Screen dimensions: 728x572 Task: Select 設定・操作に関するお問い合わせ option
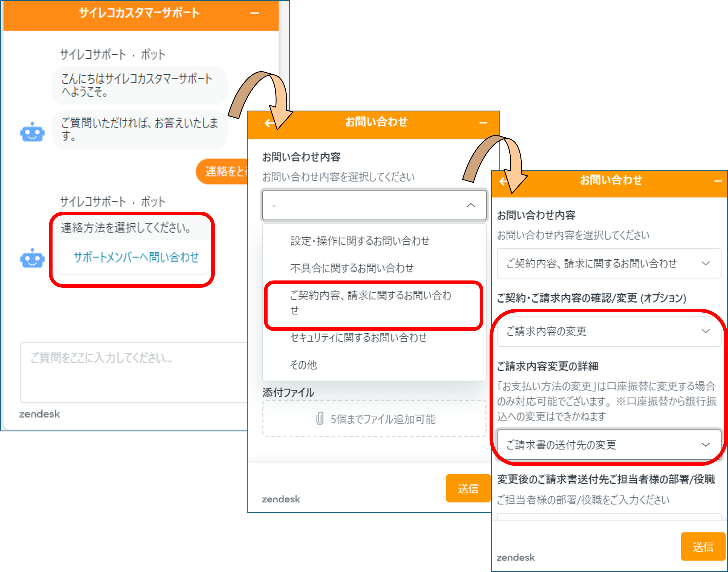360,241
